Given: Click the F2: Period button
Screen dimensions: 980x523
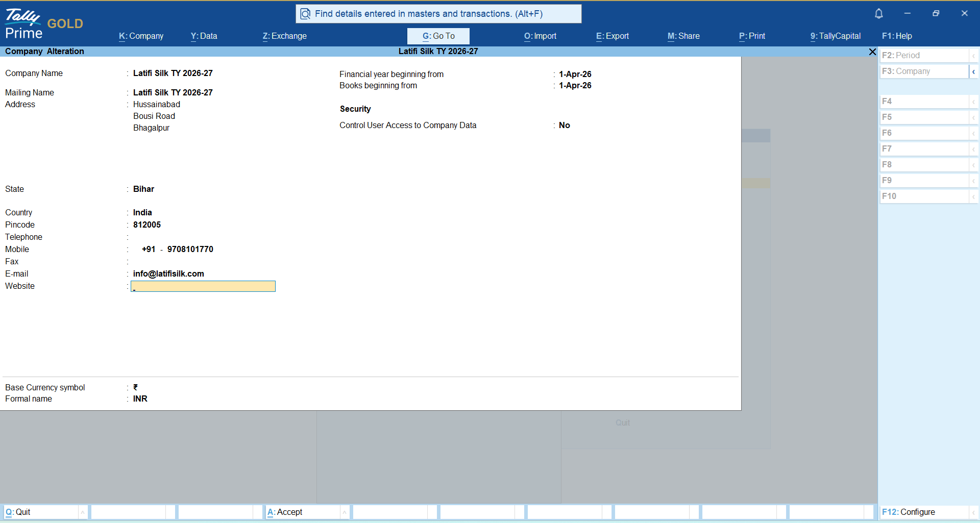Looking at the screenshot, I should (x=924, y=56).
